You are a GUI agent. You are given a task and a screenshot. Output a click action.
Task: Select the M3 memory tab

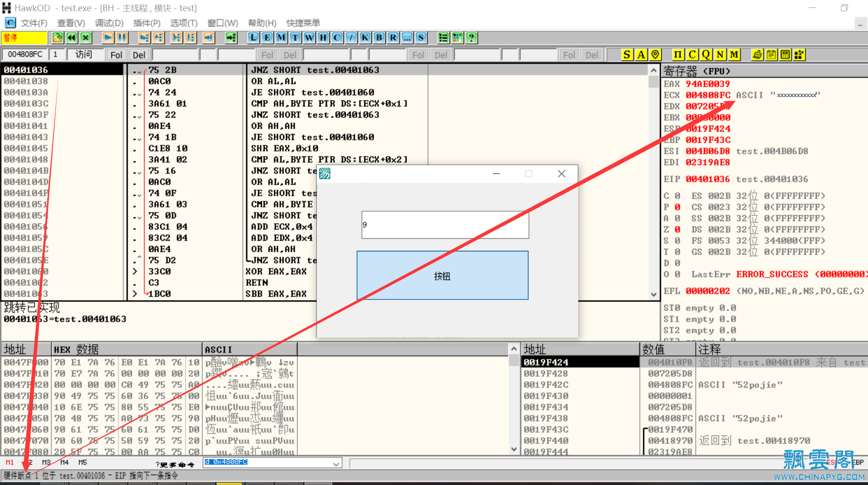tap(46, 462)
